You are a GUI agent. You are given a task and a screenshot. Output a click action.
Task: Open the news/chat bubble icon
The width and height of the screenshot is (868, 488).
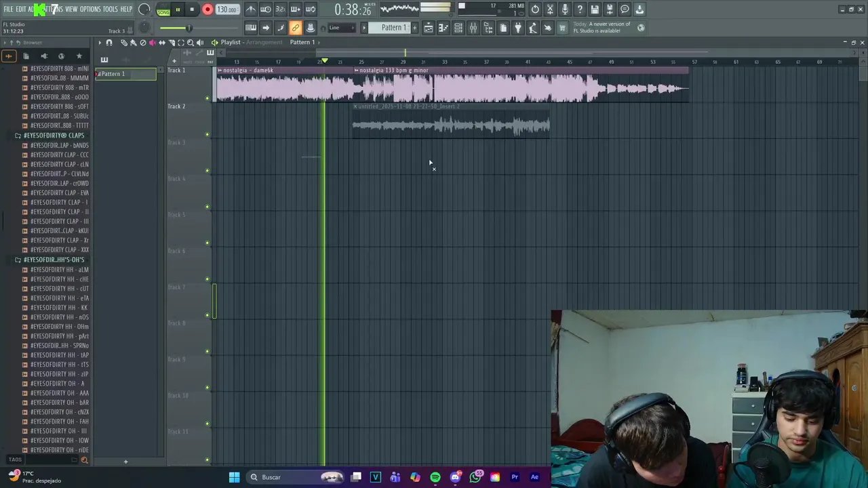click(625, 9)
